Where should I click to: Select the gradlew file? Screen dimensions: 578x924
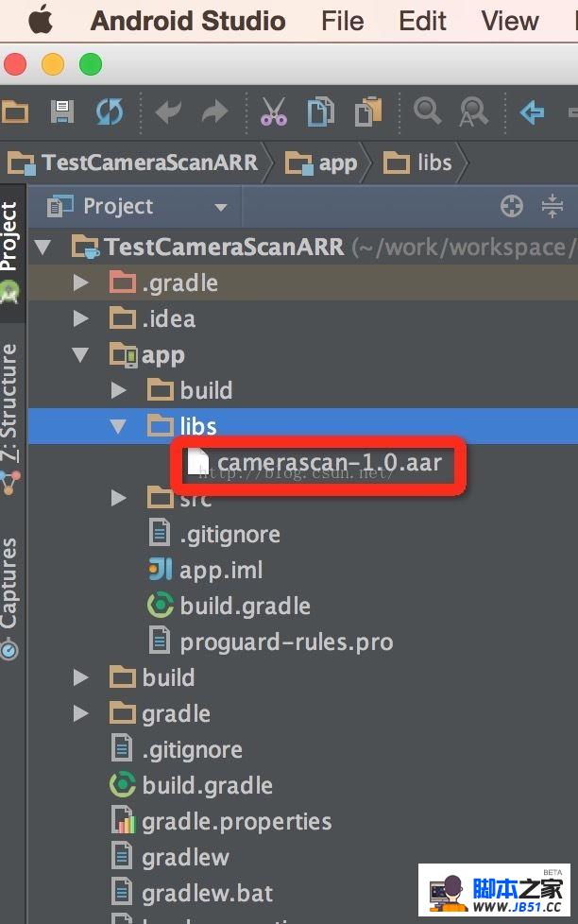click(x=185, y=858)
